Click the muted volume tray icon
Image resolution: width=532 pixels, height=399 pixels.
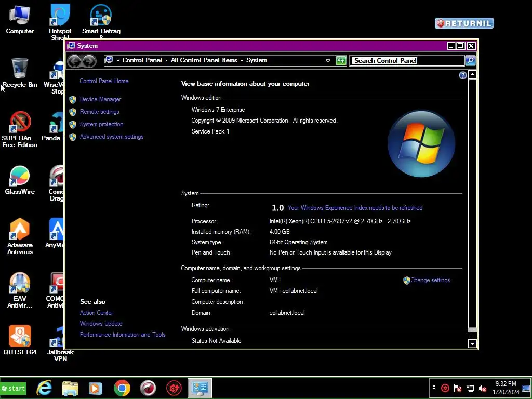[x=483, y=388]
